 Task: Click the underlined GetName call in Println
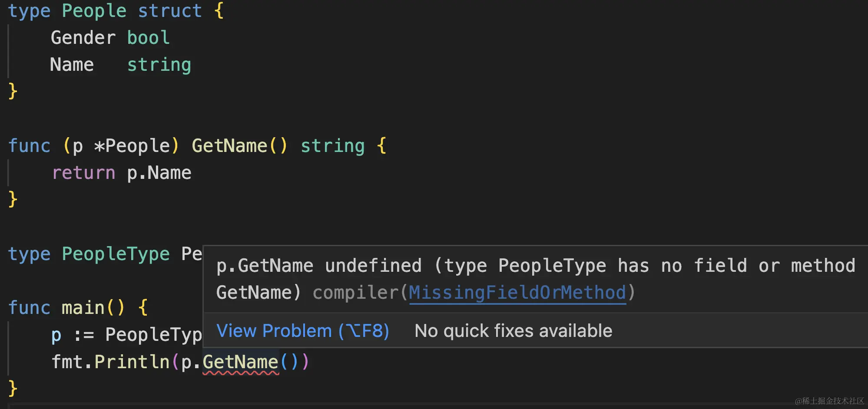(x=240, y=362)
